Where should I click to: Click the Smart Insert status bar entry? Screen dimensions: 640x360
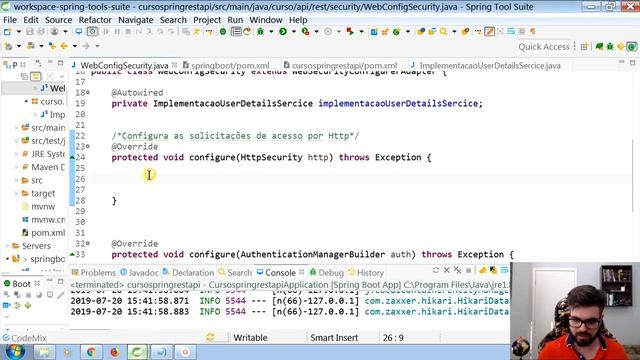click(334, 338)
